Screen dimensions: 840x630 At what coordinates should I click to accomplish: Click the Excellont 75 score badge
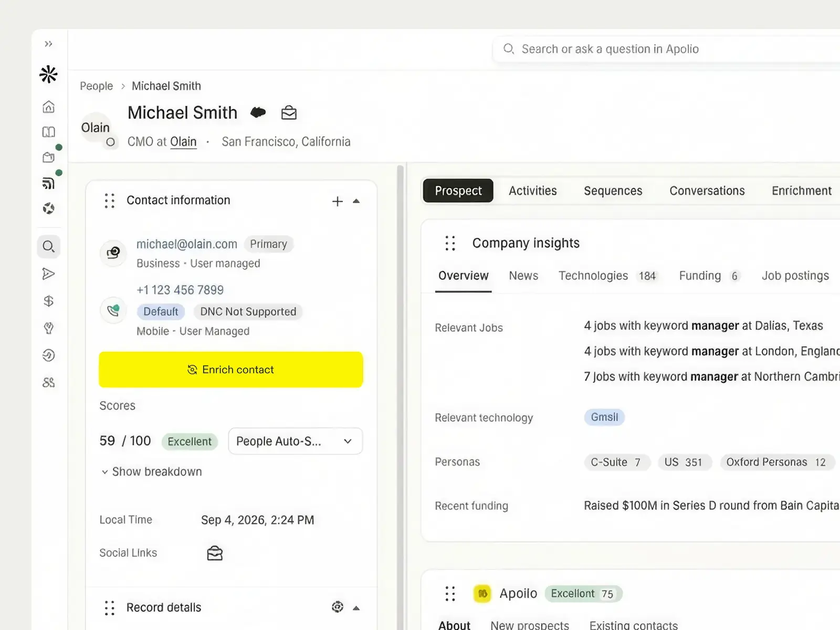click(583, 594)
